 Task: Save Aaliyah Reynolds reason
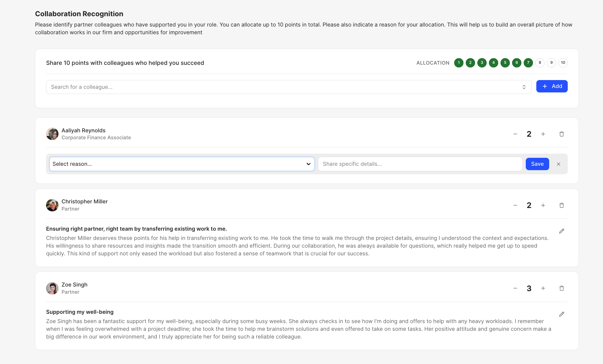pos(537,164)
